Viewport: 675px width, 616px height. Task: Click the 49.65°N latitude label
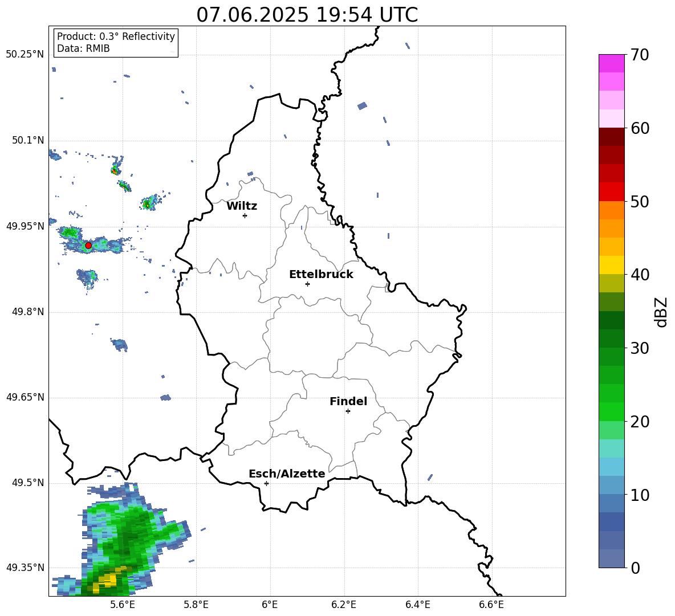(25, 397)
